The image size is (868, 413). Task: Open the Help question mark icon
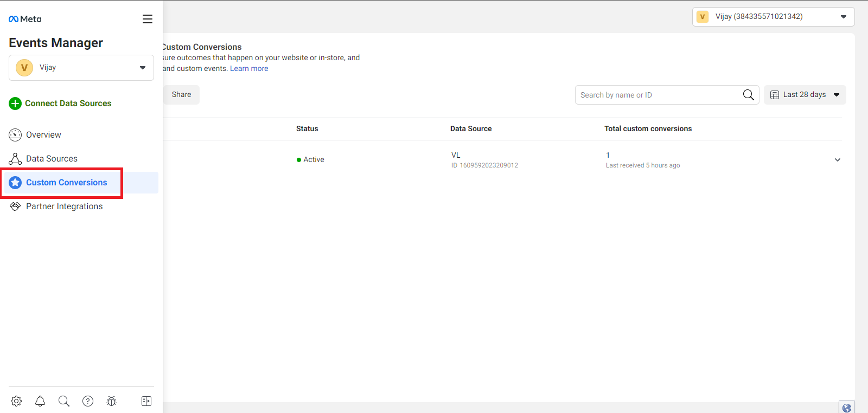tap(88, 401)
